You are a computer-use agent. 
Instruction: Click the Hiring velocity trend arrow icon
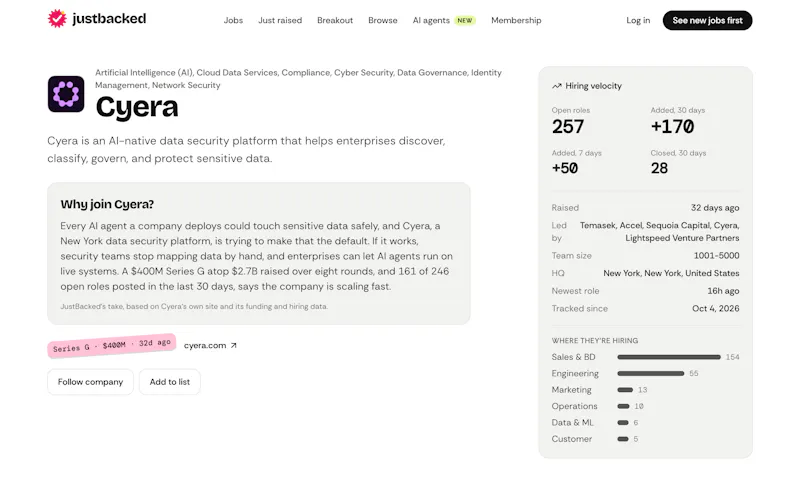[x=557, y=86]
